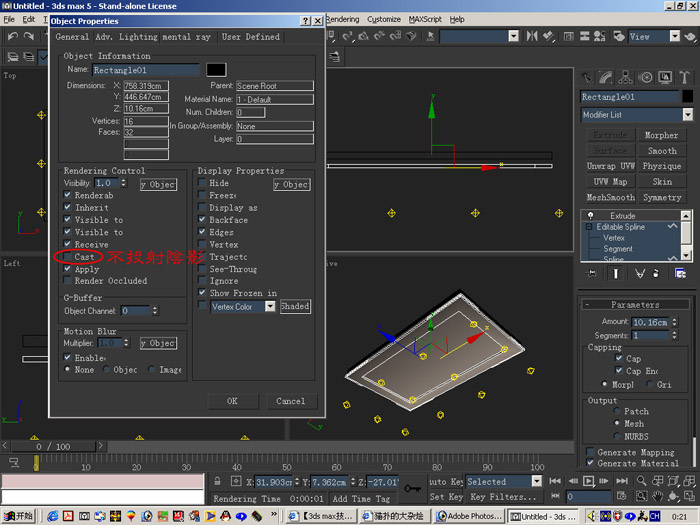This screenshot has height=525, width=700.
Task: Click the Undo arrow in the toolbar
Action: (x=12, y=36)
